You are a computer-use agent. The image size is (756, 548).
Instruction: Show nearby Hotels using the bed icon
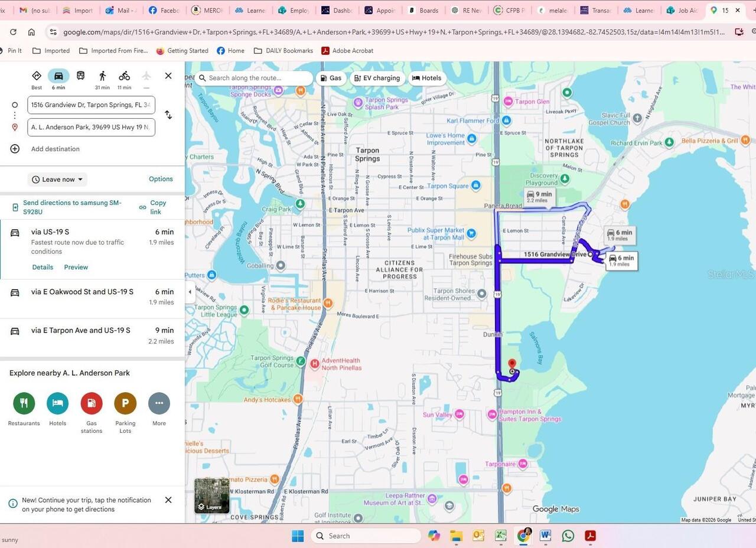click(57, 404)
